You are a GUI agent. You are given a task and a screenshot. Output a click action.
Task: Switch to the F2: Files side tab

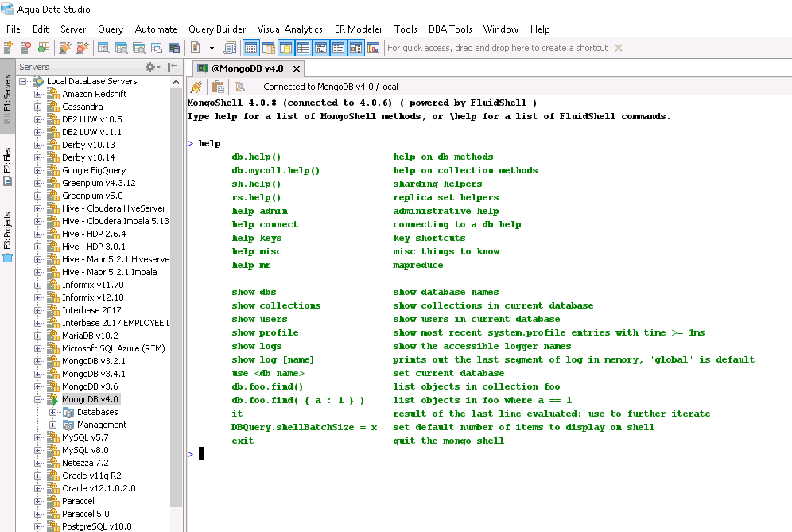[7, 165]
